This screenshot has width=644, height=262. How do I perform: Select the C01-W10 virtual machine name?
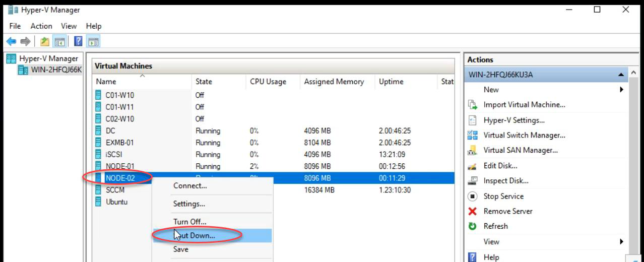pos(120,95)
